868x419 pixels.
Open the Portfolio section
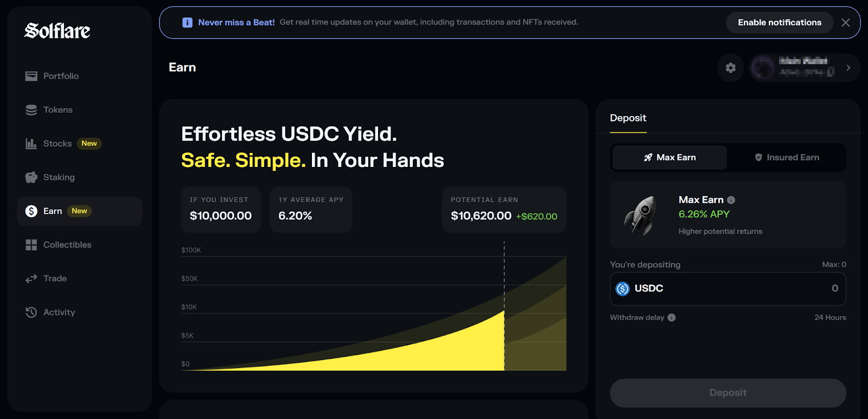pos(61,75)
